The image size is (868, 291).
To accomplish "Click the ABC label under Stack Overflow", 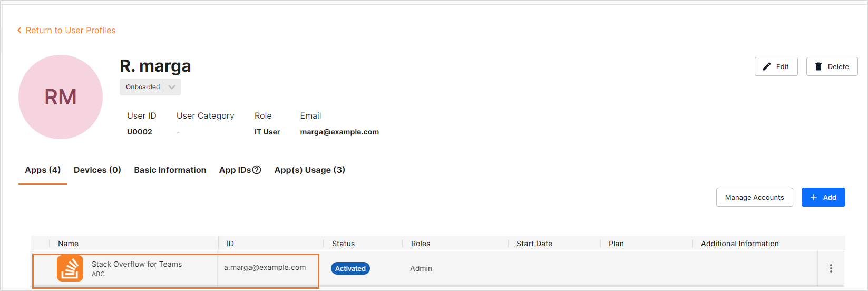I will pyautogui.click(x=98, y=274).
